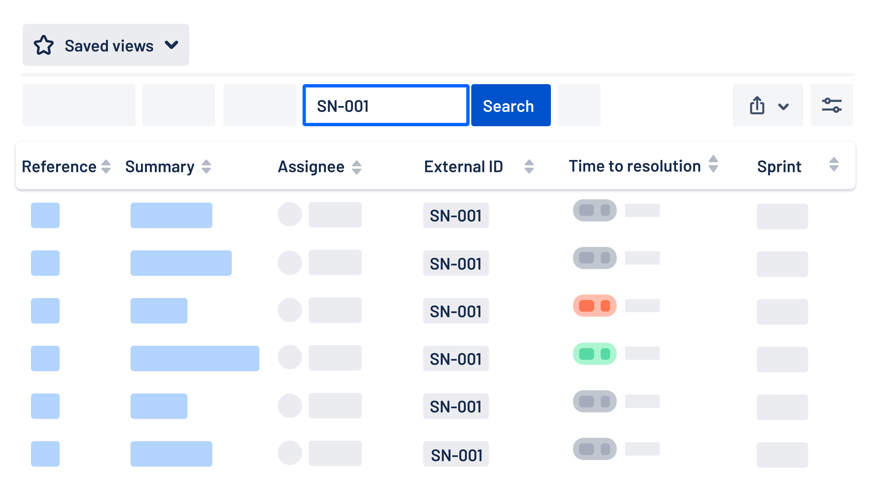Image resolution: width=871 pixels, height=496 pixels.
Task: Sort by Time to resolution arrows
Action: tap(713, 164)
